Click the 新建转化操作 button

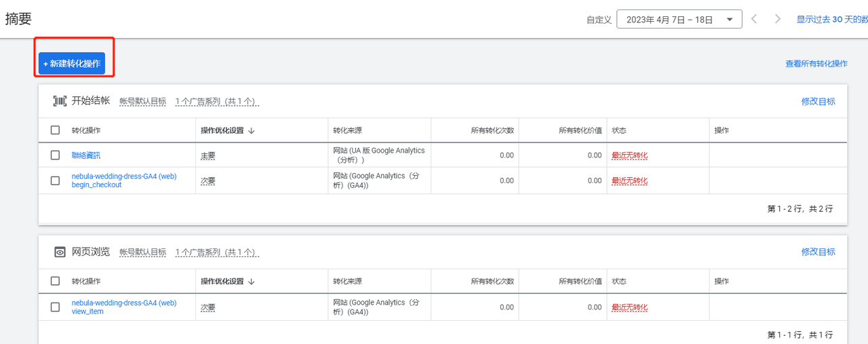tap(72, 63)
